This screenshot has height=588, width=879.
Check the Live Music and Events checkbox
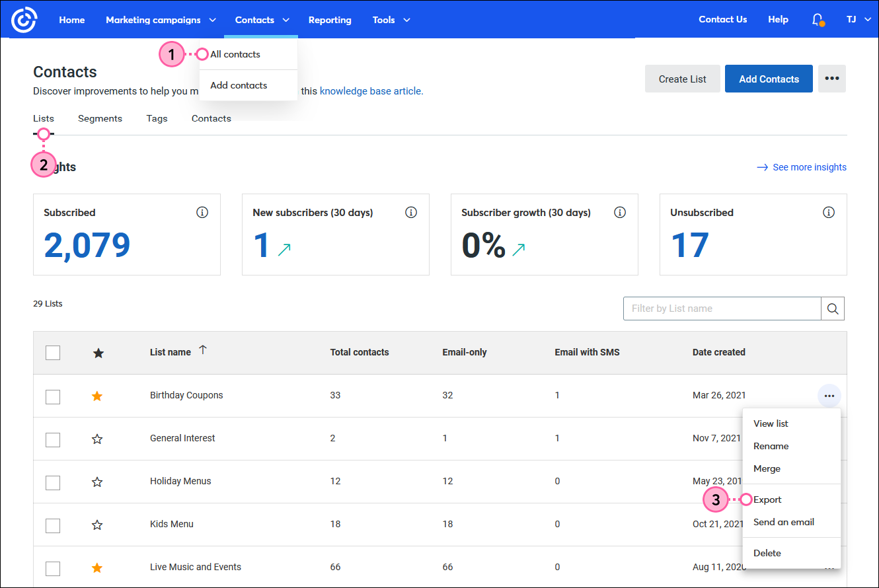point(53,568)
